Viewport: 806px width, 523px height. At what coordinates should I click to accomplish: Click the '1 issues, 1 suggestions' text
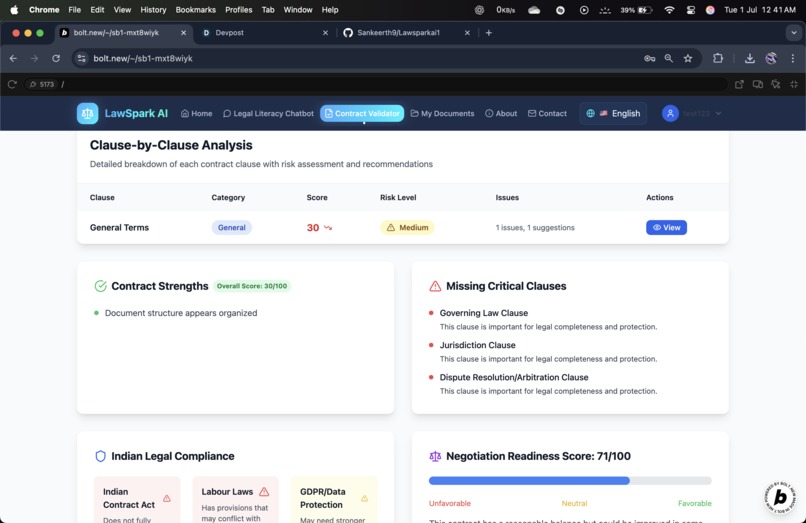[x=535, y=227]
